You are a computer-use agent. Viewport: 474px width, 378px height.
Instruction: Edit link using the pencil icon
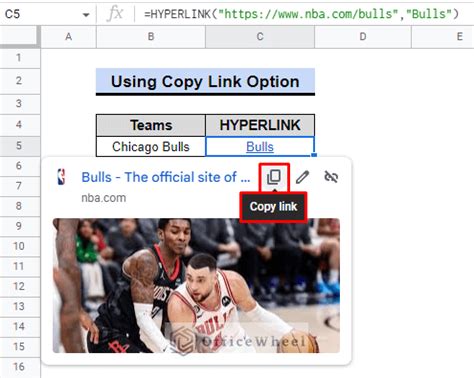point(302,177)
